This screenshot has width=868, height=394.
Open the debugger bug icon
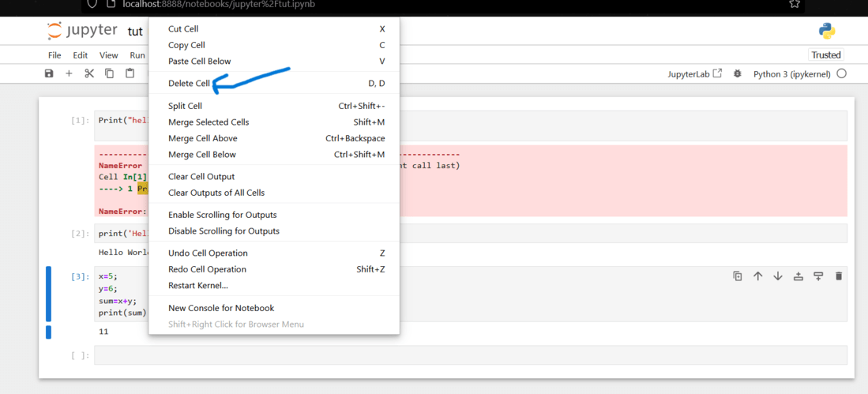(x=738, y=73)
